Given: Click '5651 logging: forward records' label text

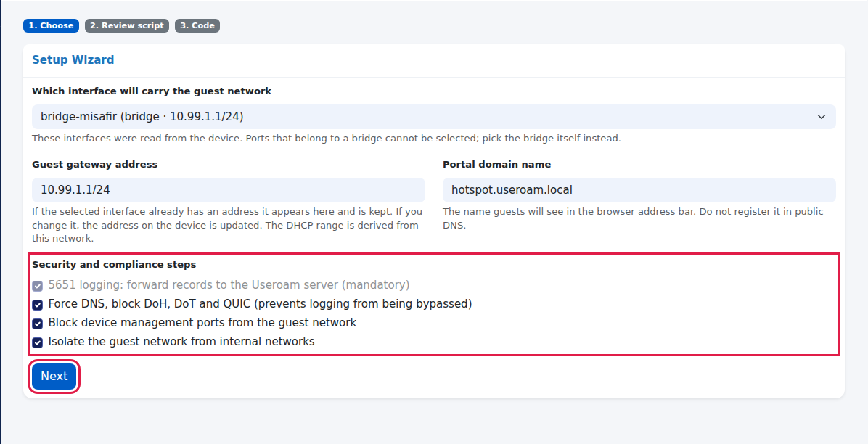Looking at the screenshot, I should pyautogui.click(x=229, y=285).
